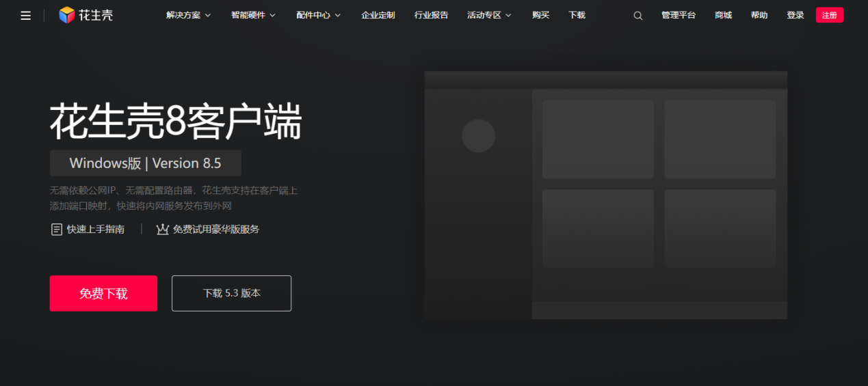
Task: Open the 企业定制 menu item
Action: click(378, 15)
